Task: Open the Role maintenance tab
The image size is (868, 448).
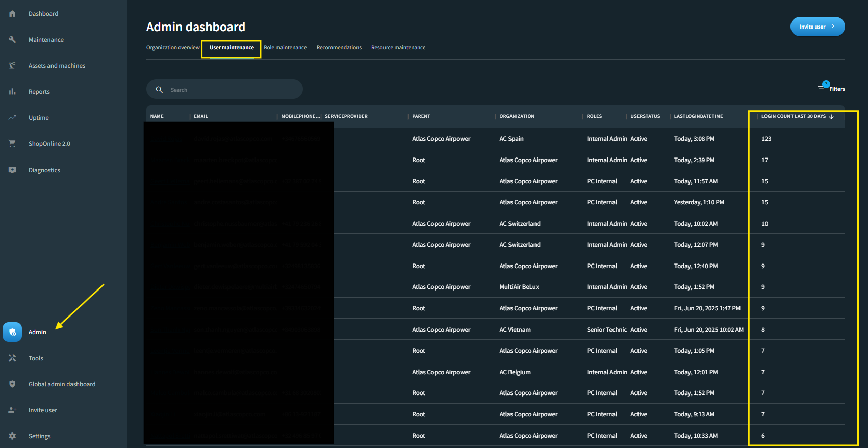Action: (x=285, y=48)
